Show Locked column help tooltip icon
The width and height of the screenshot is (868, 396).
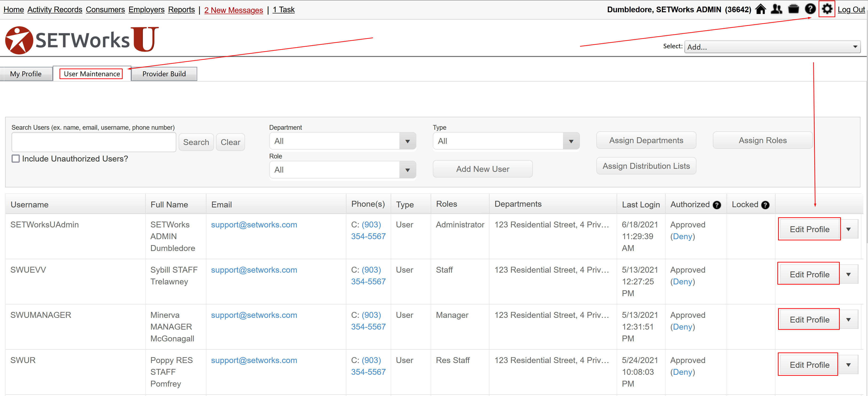coord(765,205)
